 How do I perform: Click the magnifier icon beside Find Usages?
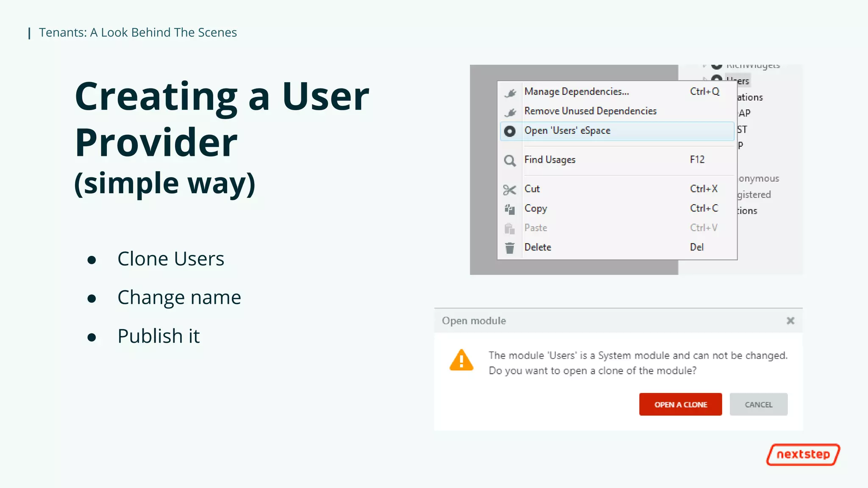[510, 161]
